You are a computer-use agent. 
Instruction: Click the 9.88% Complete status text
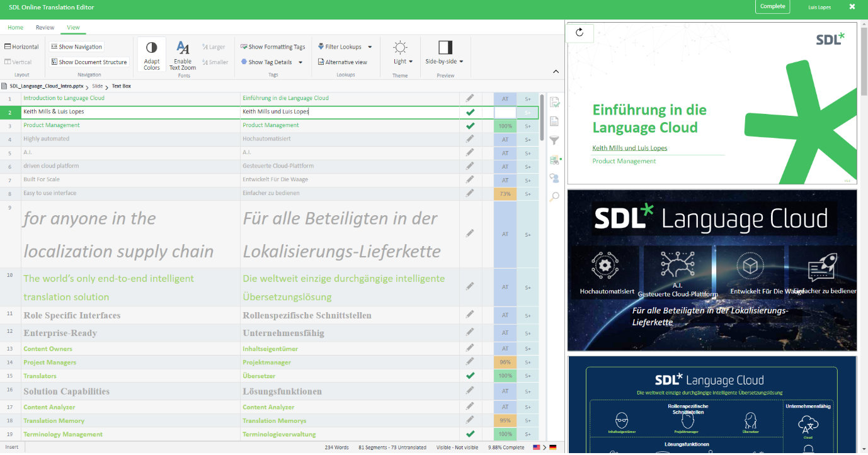(x=506, y=447)
